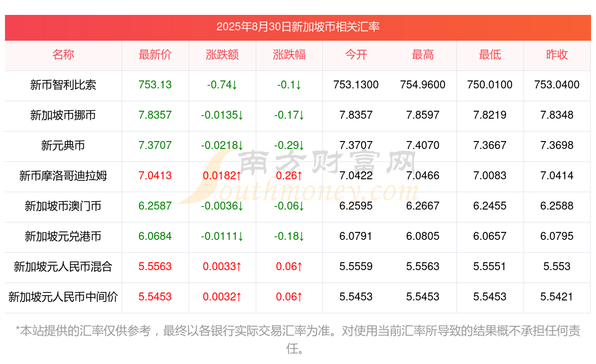596x364 pixels.
Task: Click latest price 6.2587
Action: click(155, 206)
